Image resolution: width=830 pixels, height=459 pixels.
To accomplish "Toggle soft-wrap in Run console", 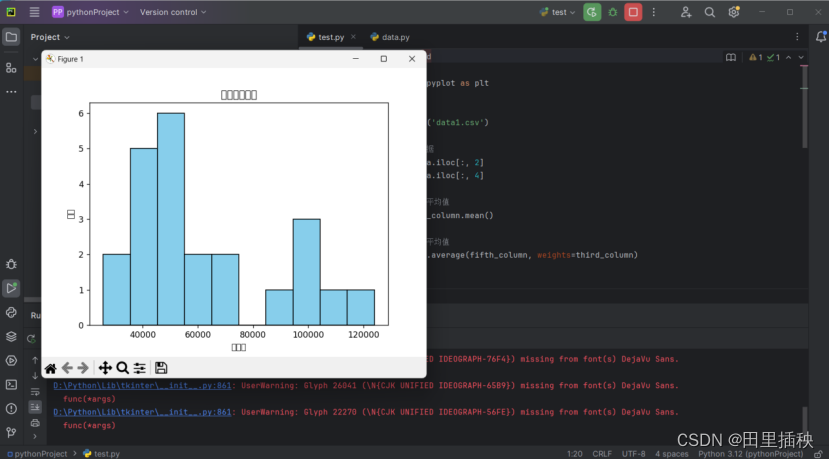I will (x=35, y=392).
